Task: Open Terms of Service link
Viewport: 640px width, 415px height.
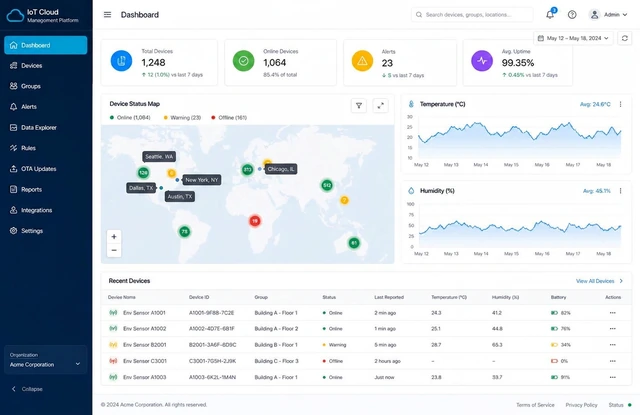Action: point(535,405)
